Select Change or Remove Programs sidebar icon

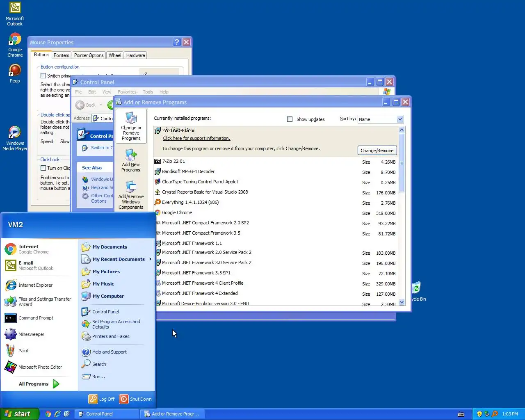point(131,126)
